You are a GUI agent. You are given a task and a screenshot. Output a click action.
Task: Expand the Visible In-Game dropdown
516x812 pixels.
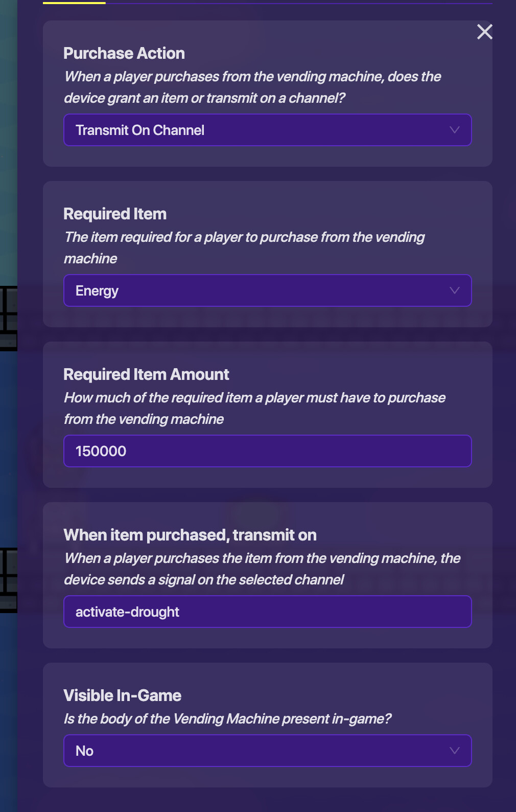tap(267, 751)
